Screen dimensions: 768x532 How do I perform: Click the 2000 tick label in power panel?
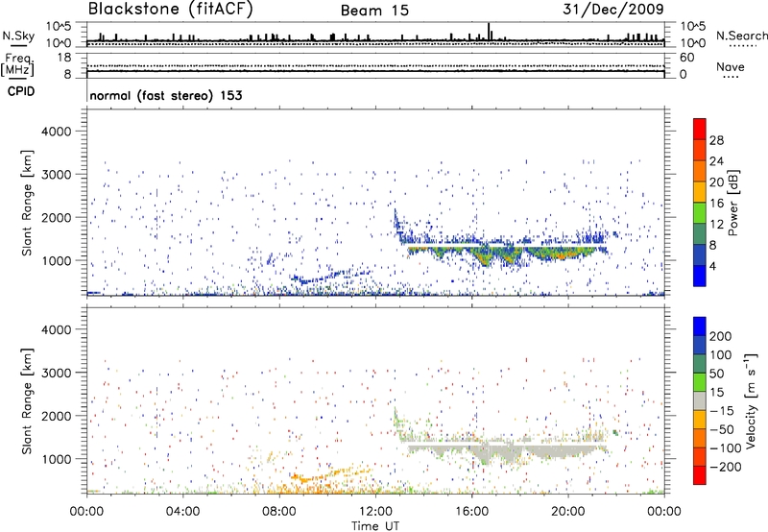(56, 217)
